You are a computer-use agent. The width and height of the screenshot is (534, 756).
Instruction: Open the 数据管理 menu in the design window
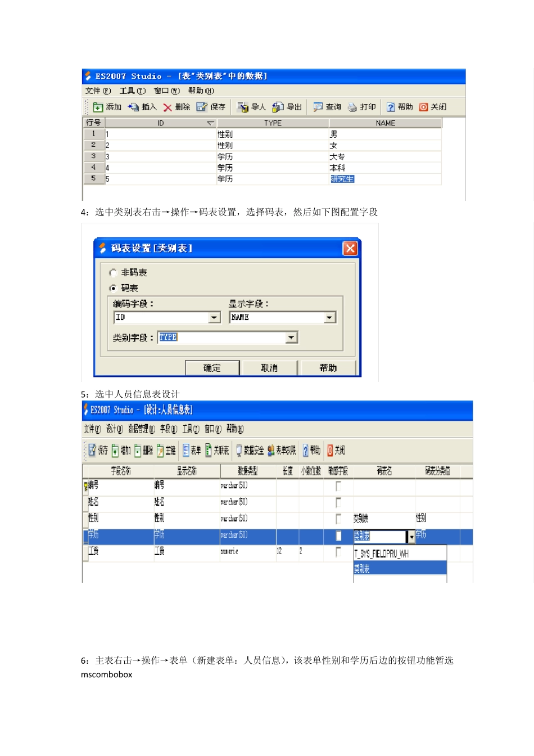141,429
